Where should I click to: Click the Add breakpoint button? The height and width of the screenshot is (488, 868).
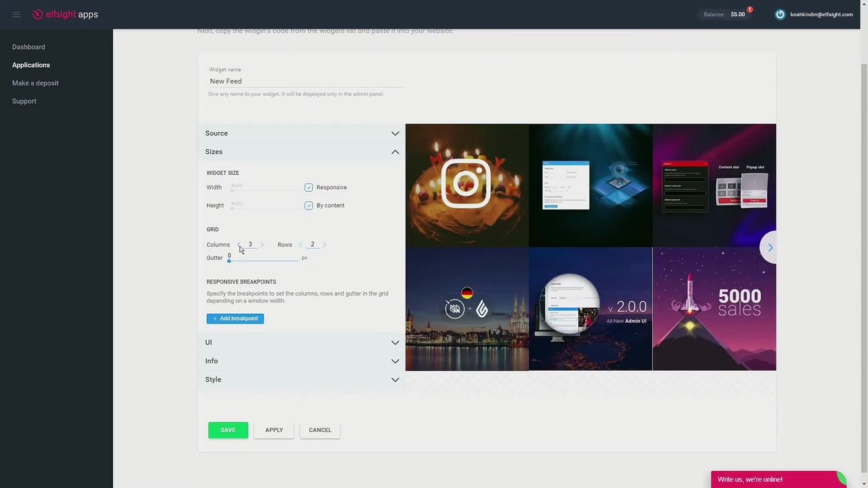pos(235,319)
